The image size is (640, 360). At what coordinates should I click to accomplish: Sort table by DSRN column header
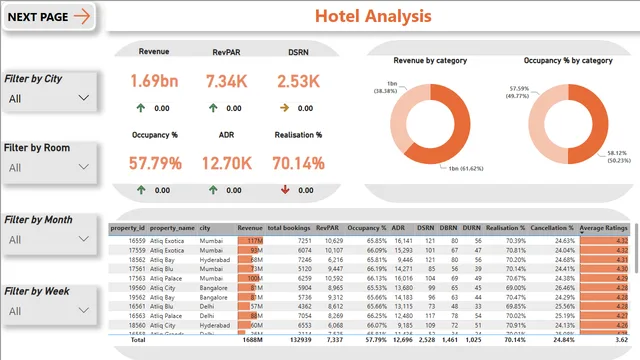425,228
